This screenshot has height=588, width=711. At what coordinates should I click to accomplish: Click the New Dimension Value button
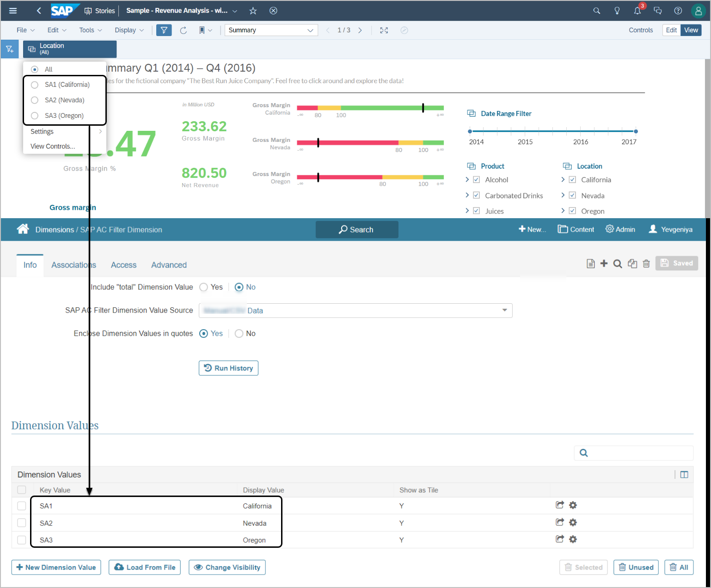pyautogui.click(x=56, y=568)
